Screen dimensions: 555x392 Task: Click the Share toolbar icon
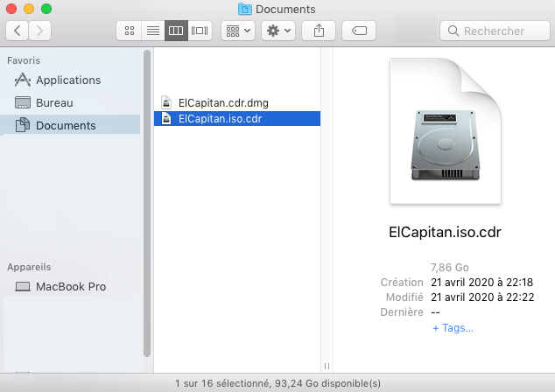(319, 31)
